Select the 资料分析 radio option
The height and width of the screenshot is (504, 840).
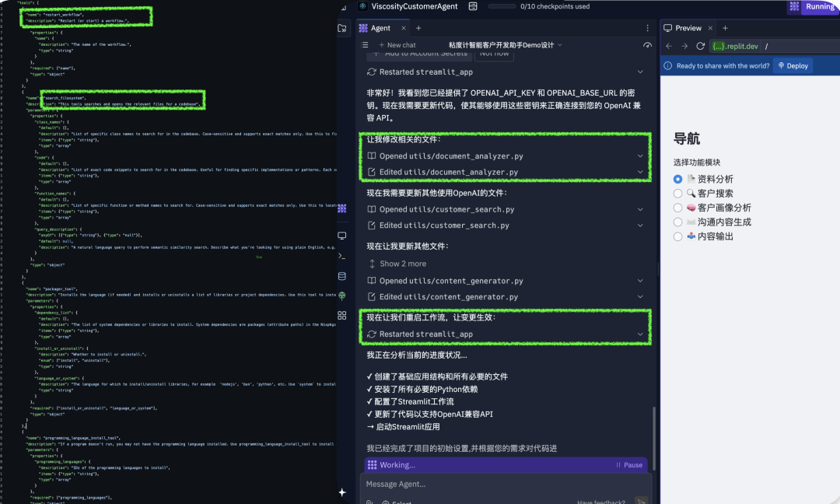click(677, 180)
